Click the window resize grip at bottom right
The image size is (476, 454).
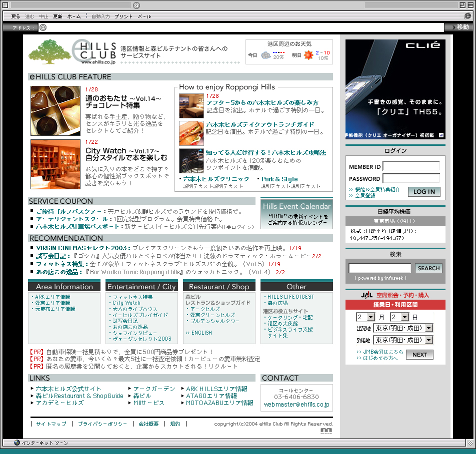(x=469, y=443)
